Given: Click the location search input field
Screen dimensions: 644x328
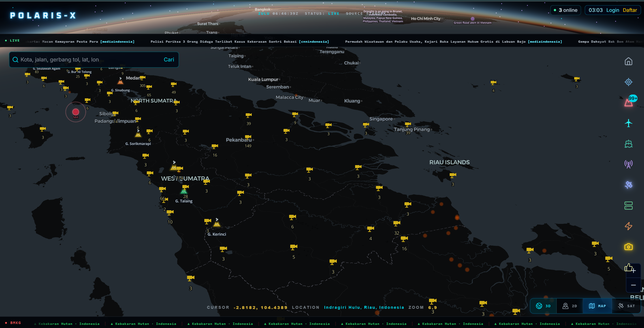Looking at the screenshot, I should 90,59.
